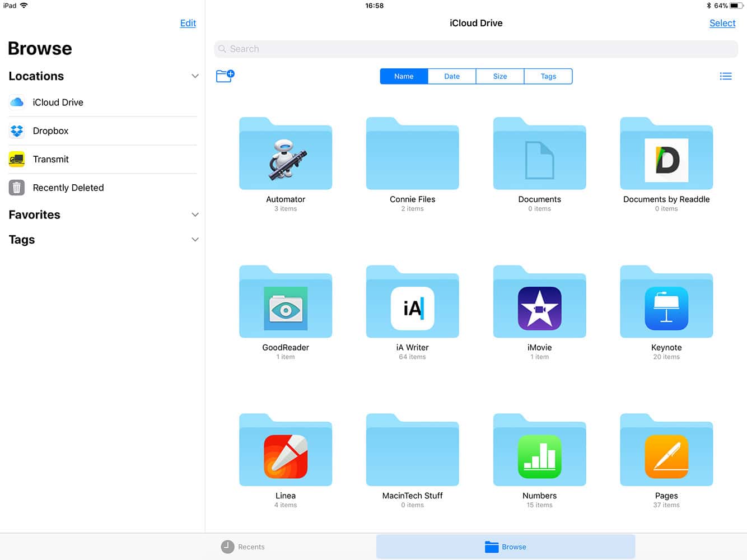747x560 pixels.
Task: Click the iCloud Drive title
Action: (476, 23)
